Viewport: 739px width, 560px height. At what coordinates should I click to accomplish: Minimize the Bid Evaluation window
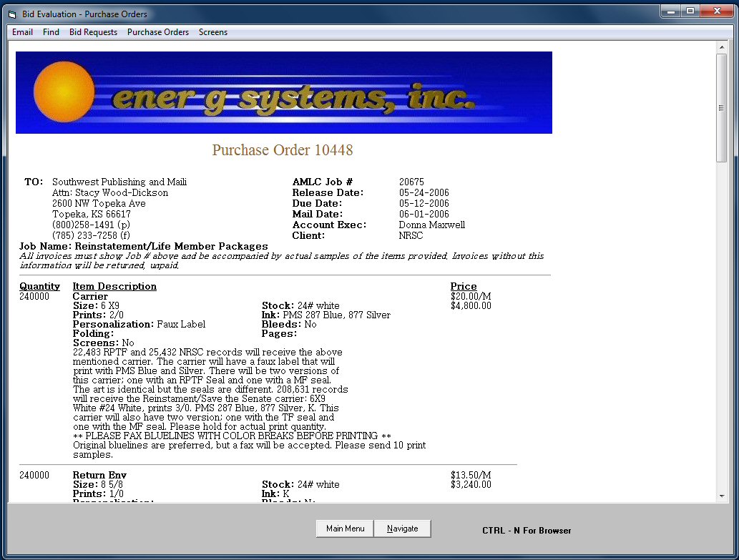click(670, 11)
